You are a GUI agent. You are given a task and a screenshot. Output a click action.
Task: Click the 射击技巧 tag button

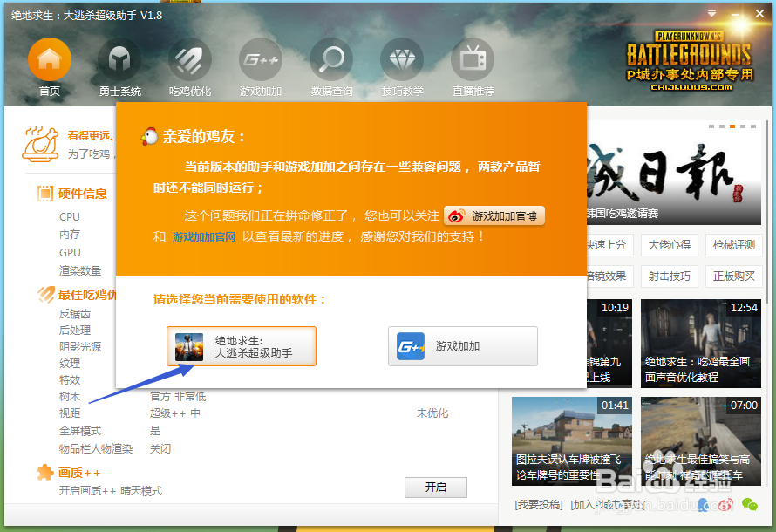(x=670, y=276)
